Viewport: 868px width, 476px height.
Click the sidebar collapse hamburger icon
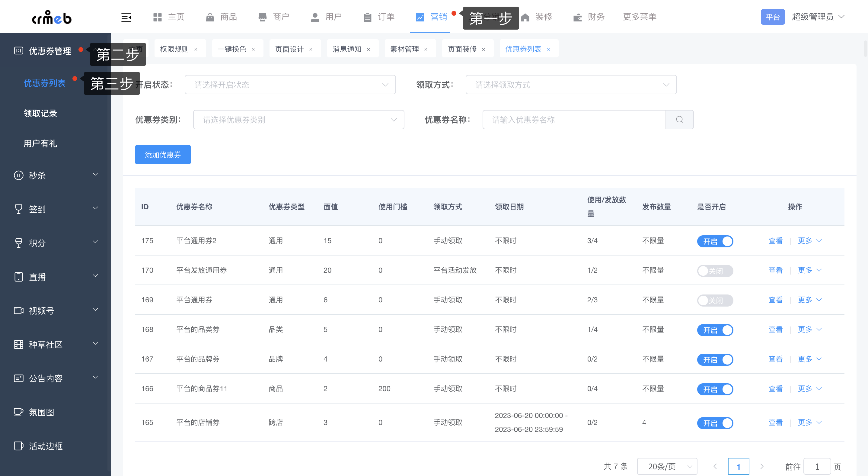point(126,17)
